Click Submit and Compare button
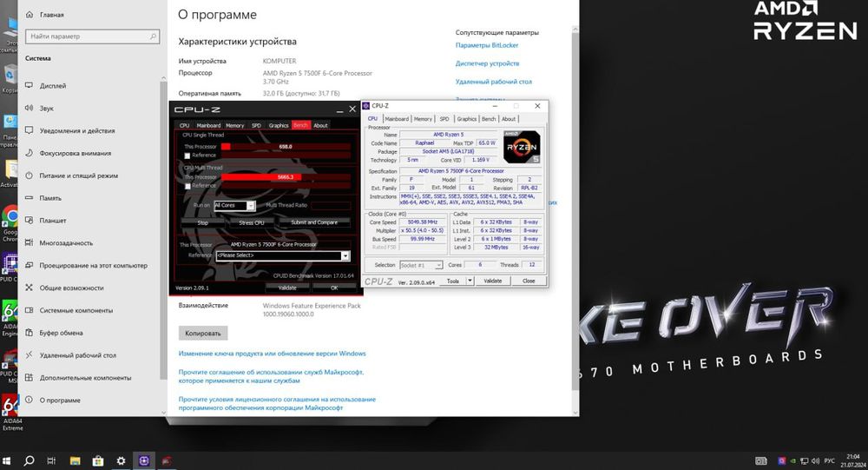The height and width of the screenshot is (470, 868). [314, 222]
